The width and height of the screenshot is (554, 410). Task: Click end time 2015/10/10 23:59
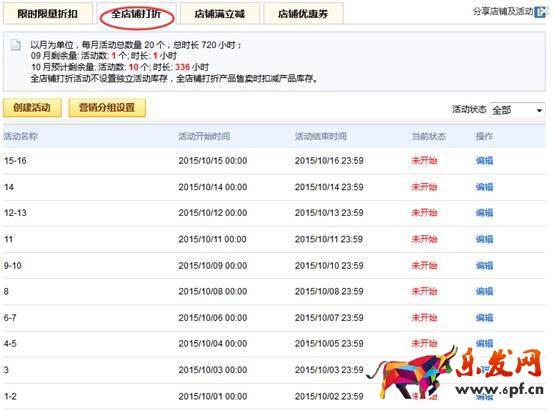click(x=329, y=265)
